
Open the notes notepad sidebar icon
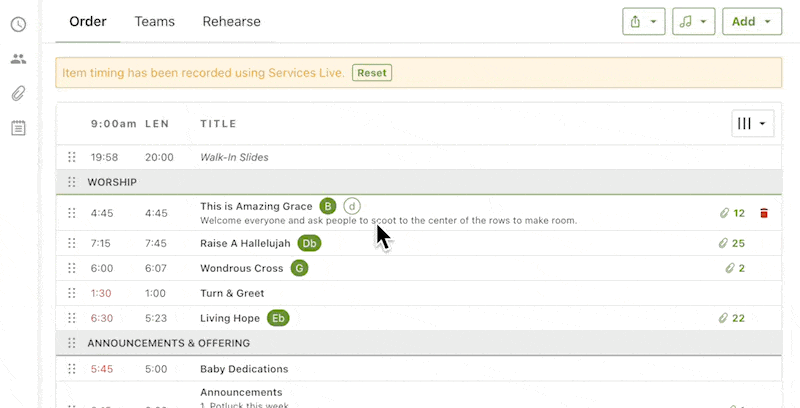point(18,128)
